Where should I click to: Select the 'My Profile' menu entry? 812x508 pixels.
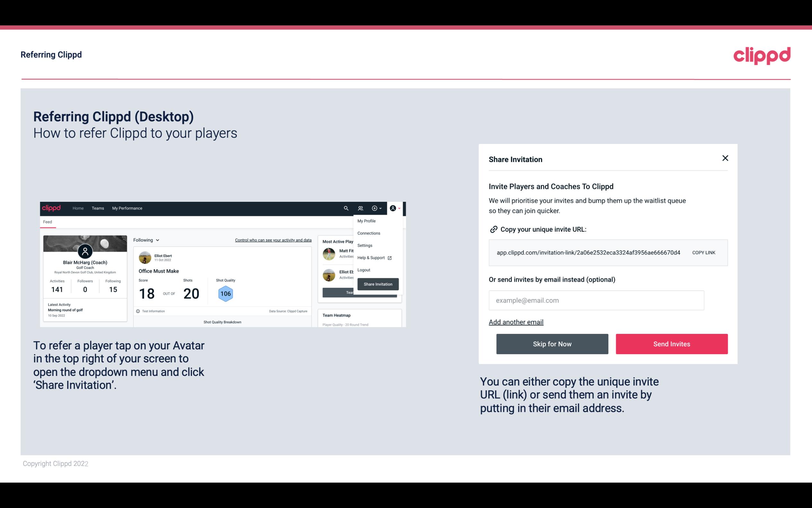click(x=367, y=221)
